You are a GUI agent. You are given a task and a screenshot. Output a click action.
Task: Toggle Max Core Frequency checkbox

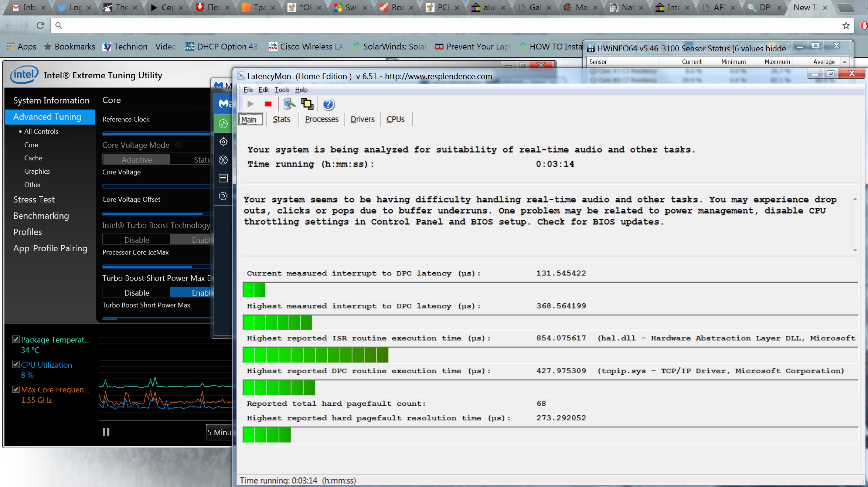click(x=16, y=389)
